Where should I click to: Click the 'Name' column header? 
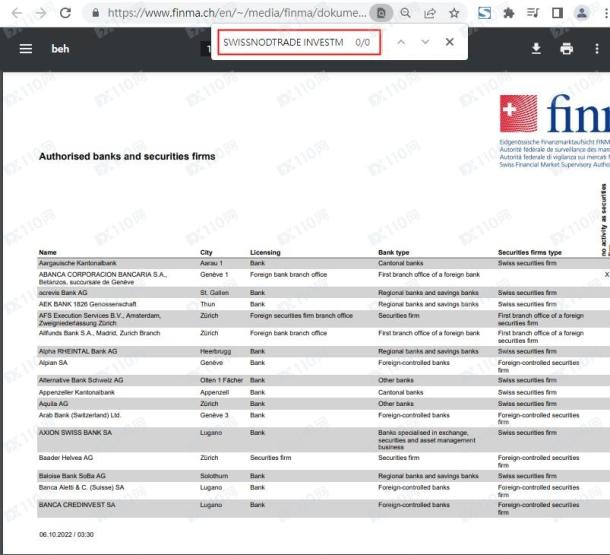[x=47, y=252]
